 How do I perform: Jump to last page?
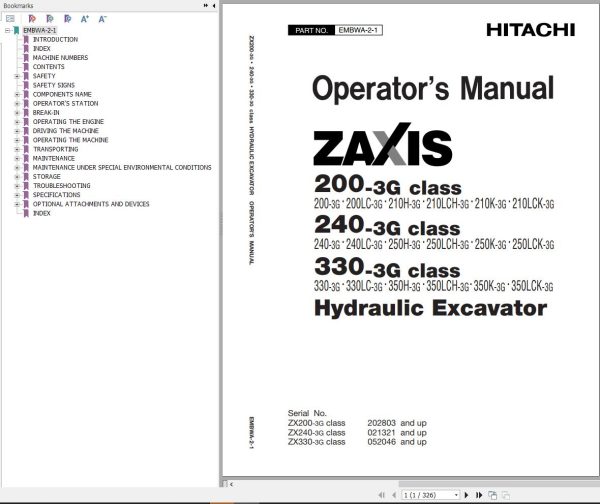click(x=479, y=495)
